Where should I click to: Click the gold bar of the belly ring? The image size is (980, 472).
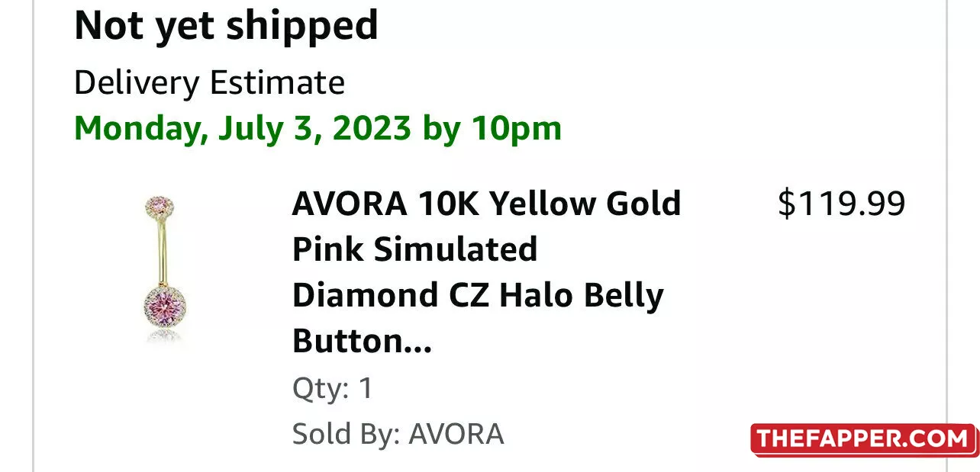(160, 250)
